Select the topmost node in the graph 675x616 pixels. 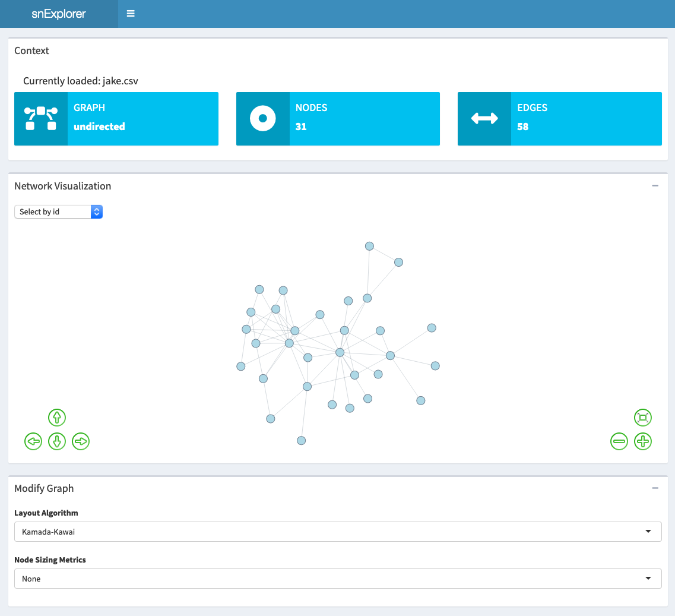369,246
